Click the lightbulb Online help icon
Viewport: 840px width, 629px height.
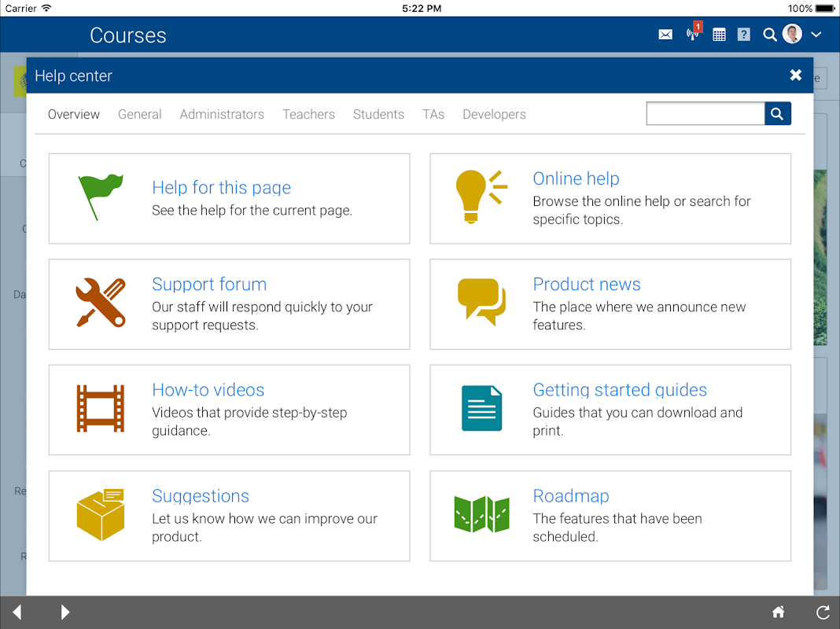coord(481,196)
